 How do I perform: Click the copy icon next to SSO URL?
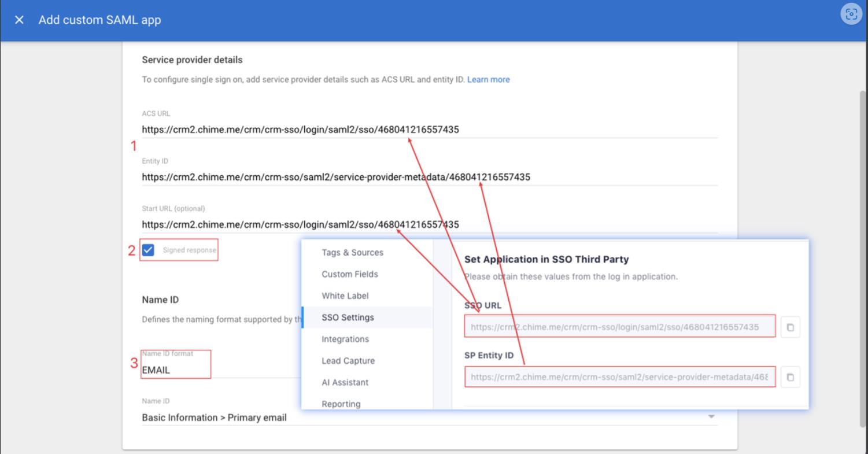(x=790, y=326)
